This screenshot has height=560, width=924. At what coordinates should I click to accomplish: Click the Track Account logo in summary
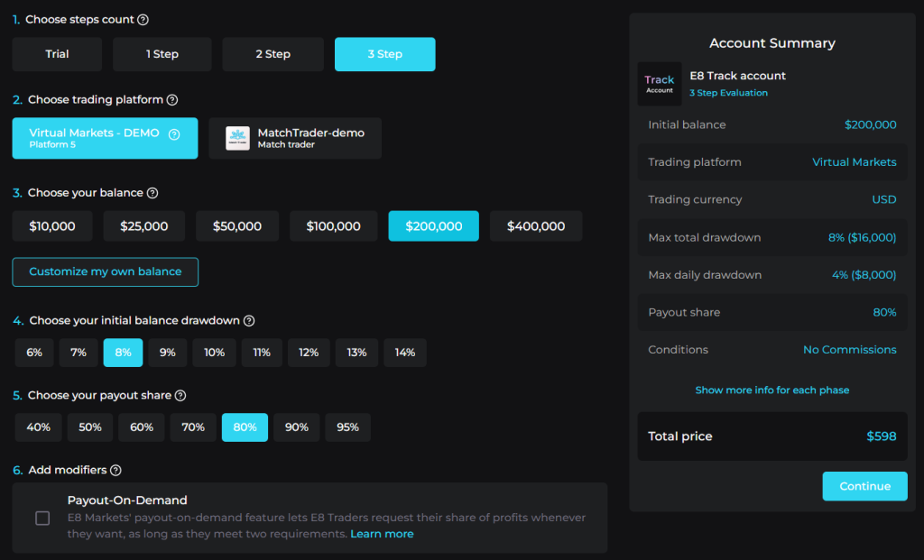pyautogui.click(x=659, y=84)
